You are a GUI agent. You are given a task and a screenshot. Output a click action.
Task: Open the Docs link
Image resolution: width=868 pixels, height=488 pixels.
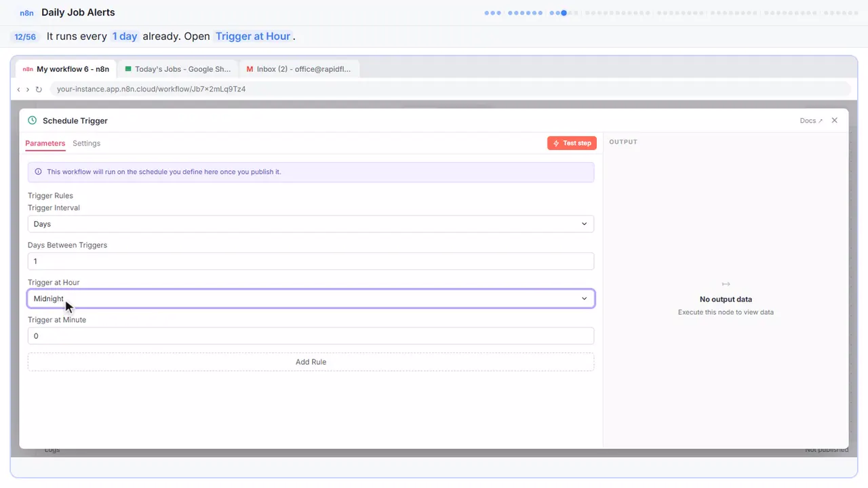(811, 121)
